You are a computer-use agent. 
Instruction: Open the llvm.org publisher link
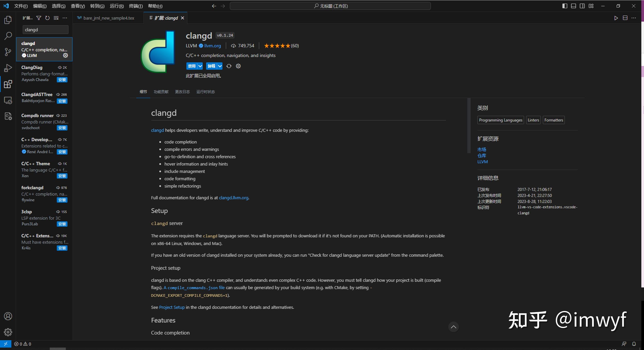pos(212,46)
